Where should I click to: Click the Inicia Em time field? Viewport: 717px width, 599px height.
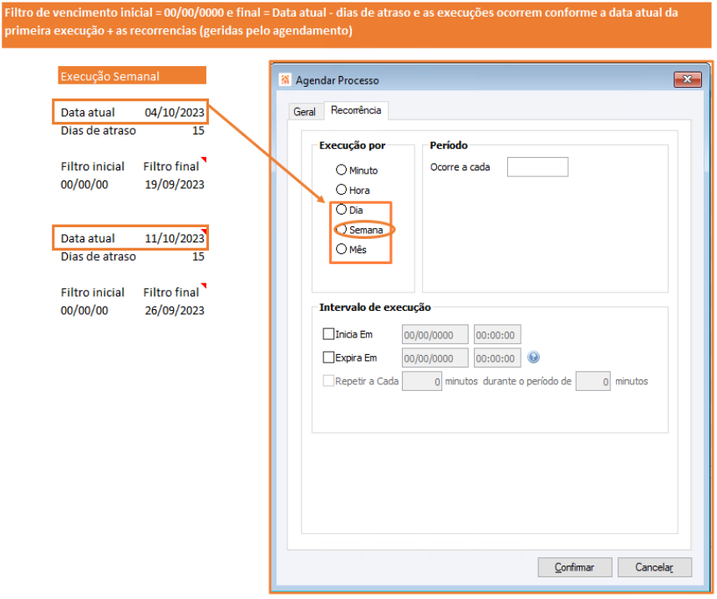[x=497, y=335]
